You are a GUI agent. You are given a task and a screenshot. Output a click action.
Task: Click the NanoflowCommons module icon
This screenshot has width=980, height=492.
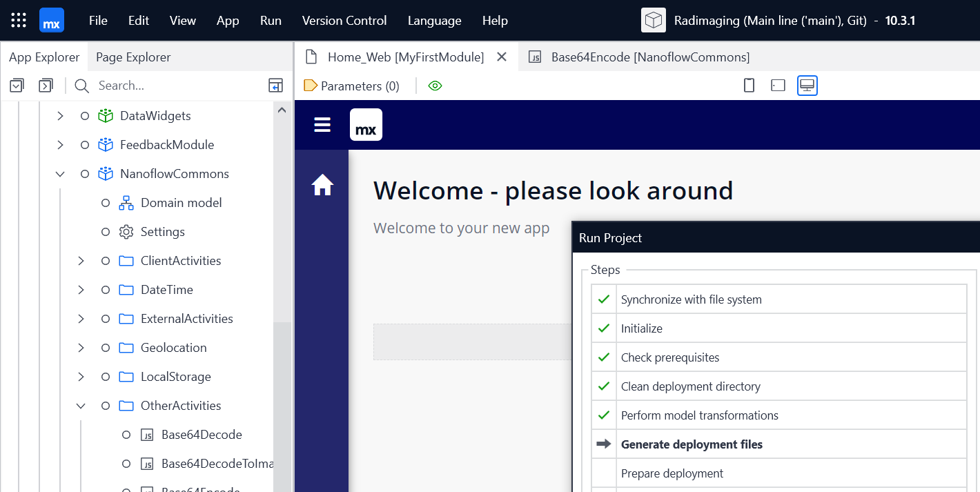point(105,174)
